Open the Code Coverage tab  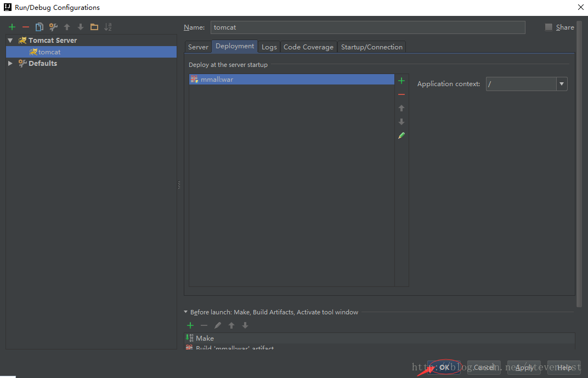[308, 47]
